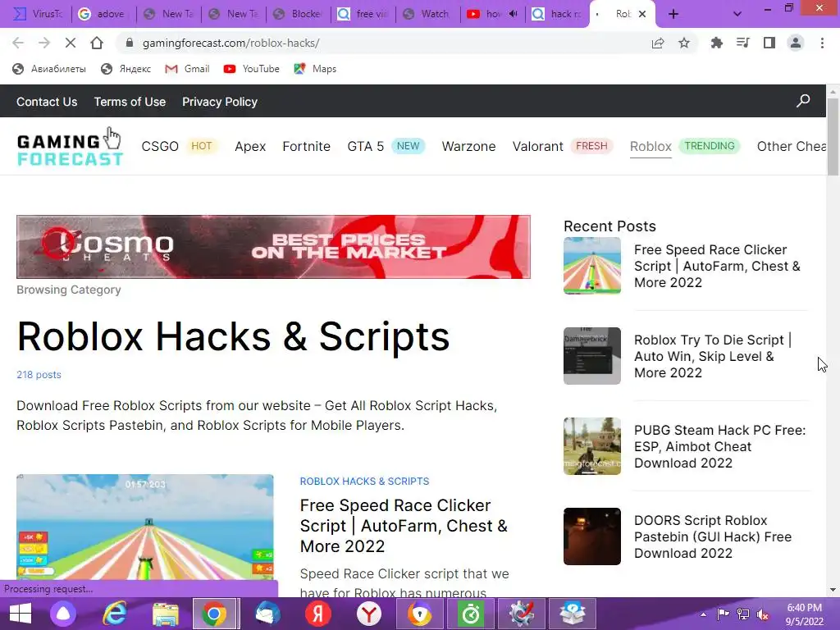Screen dimensions: 840x630
Task: Click ROBLOX HACKS & SCRIPTS category label
Action: click(x=364, y=481)
